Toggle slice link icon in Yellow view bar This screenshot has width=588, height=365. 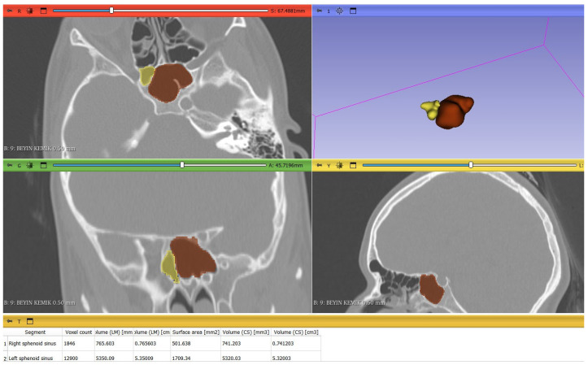coord(339,165)
